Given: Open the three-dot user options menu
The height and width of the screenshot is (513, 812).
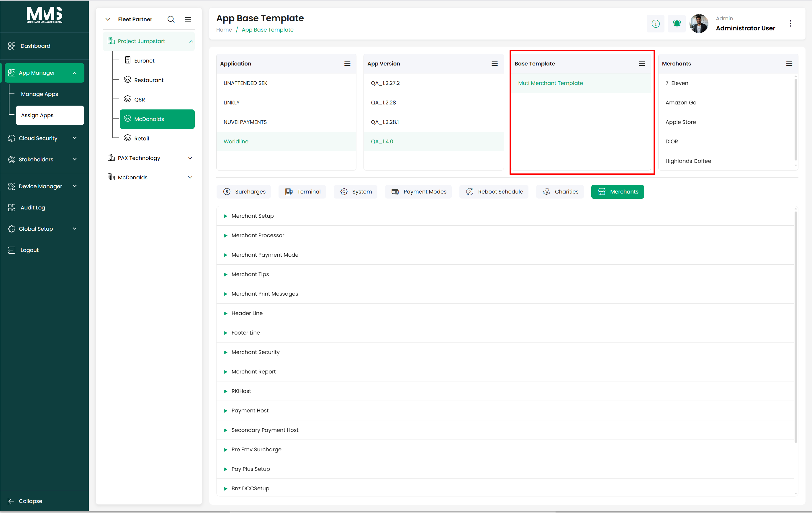Looking at the screenshot, I should [790, 24].
